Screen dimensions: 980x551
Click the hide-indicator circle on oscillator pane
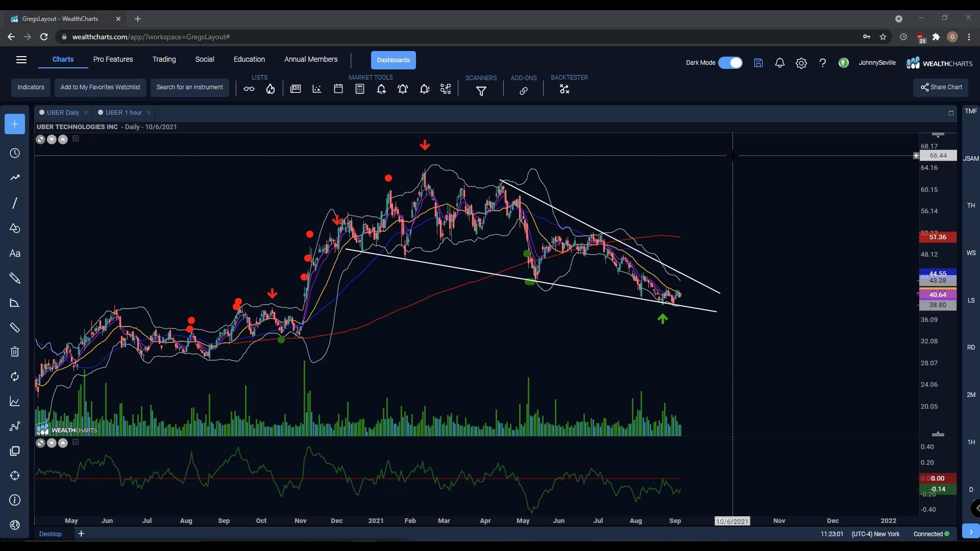(40, 443)
